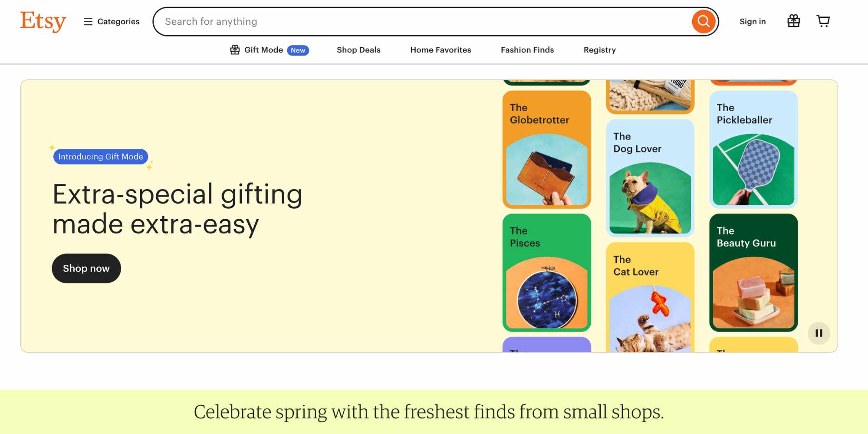
Task: Click the orange search magnifier button
Action: click(703, 21)
